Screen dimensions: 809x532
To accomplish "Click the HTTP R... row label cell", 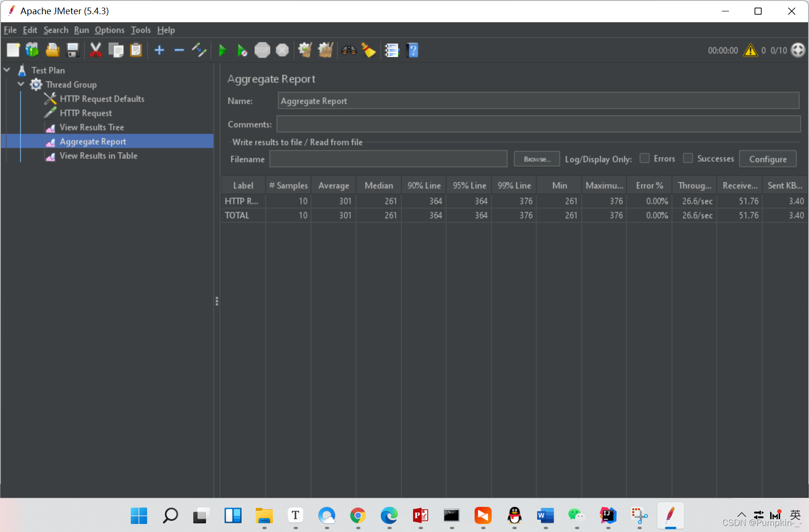I will (243, 201).
